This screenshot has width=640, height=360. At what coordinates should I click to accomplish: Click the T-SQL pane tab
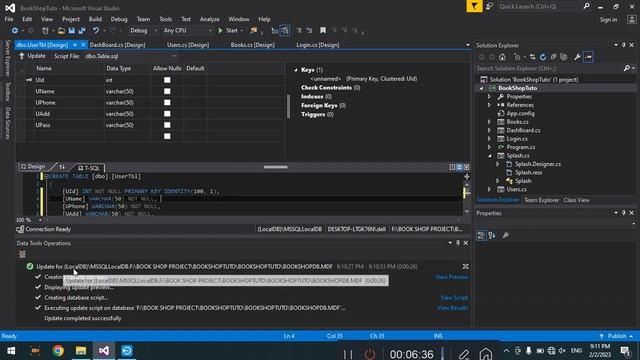(89, 168)
